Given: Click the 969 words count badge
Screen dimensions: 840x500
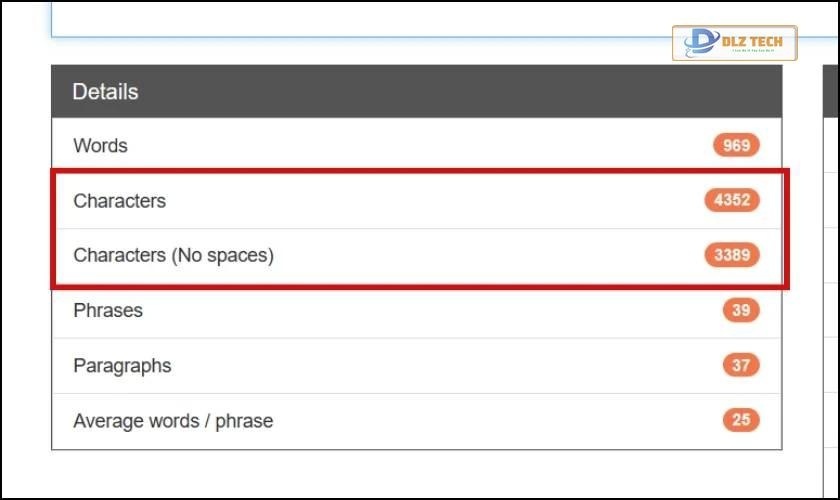Looking at the screenshot, I should pos(736,146).
